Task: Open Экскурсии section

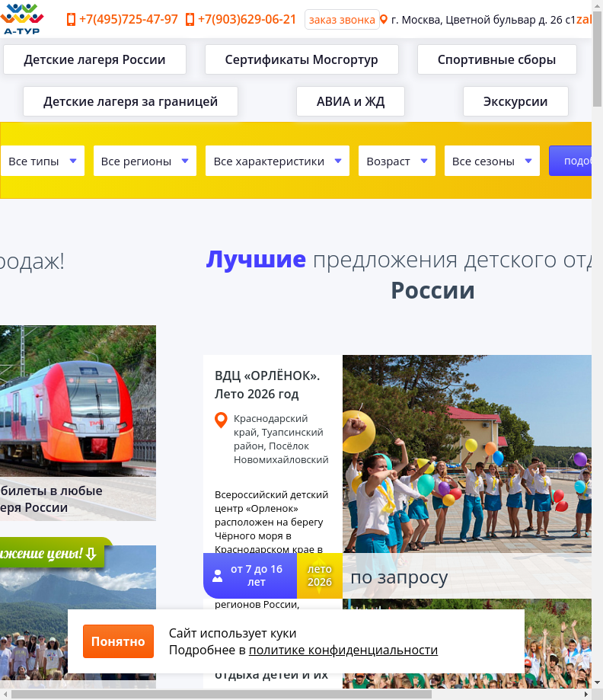Action: [515, 101]
